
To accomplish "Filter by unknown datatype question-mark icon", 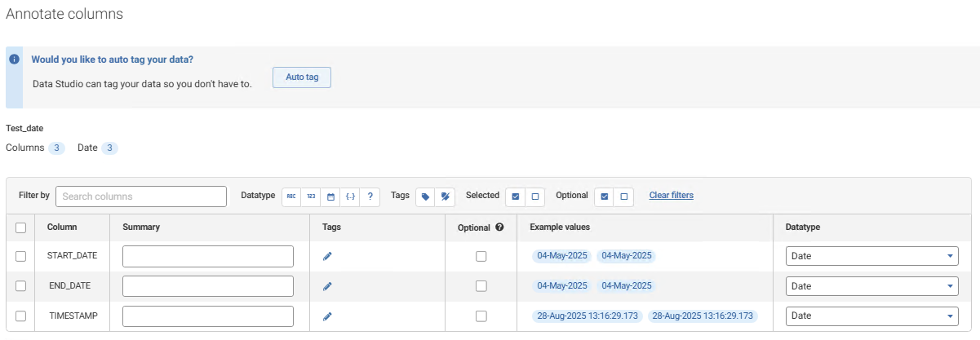I will [370, 196].
